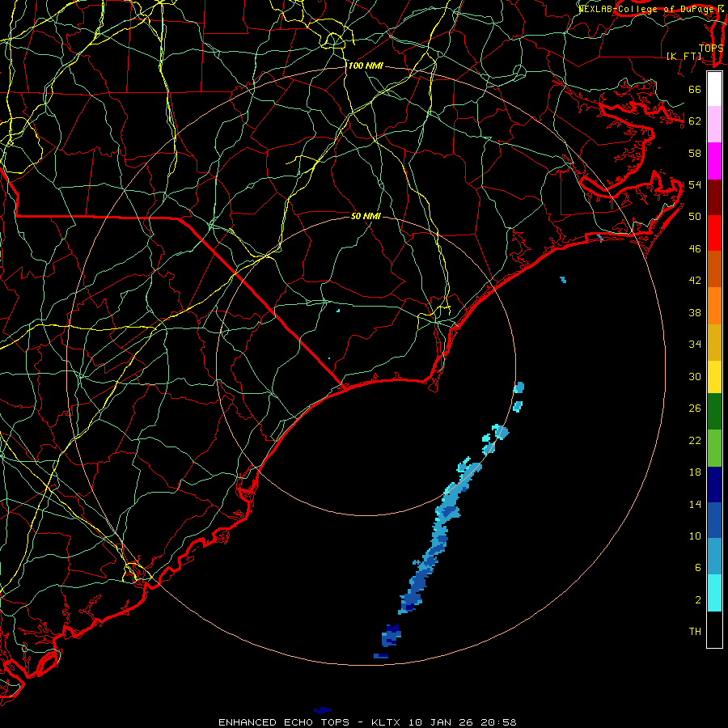The height and width of the screenshot is (728, 728).
Task: Click the dark green legend swatch
Action: [x=714, y=412]
